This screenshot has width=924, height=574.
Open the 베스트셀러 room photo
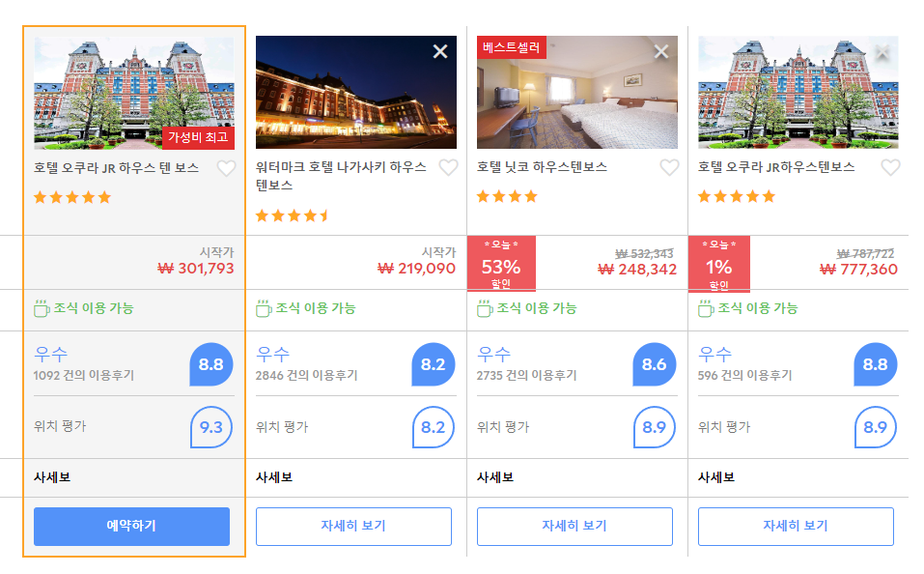(577, 92)
